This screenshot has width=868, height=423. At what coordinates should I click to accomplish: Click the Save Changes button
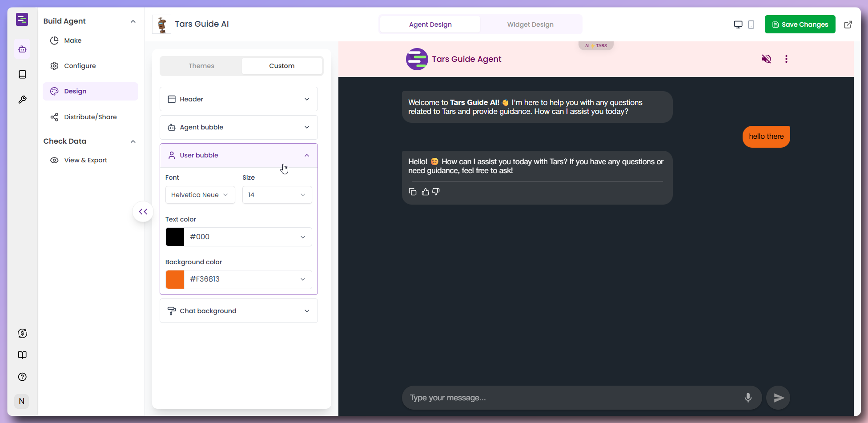(800, 24)
